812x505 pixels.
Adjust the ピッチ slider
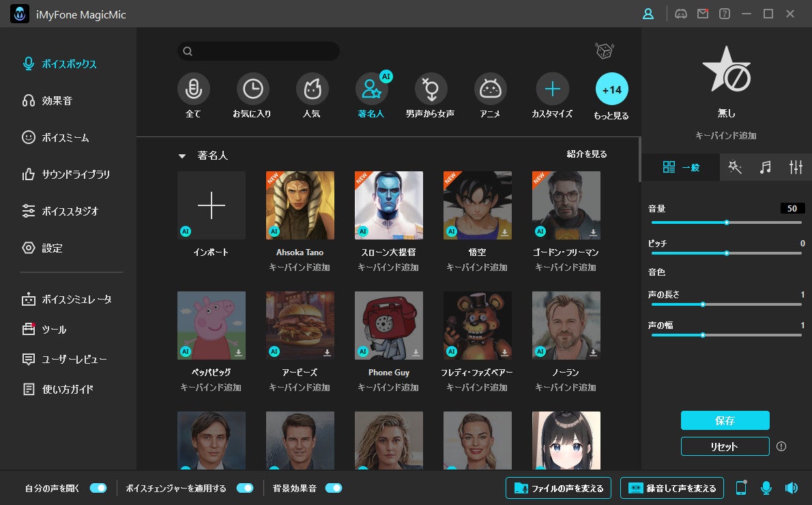pos(727,253)
